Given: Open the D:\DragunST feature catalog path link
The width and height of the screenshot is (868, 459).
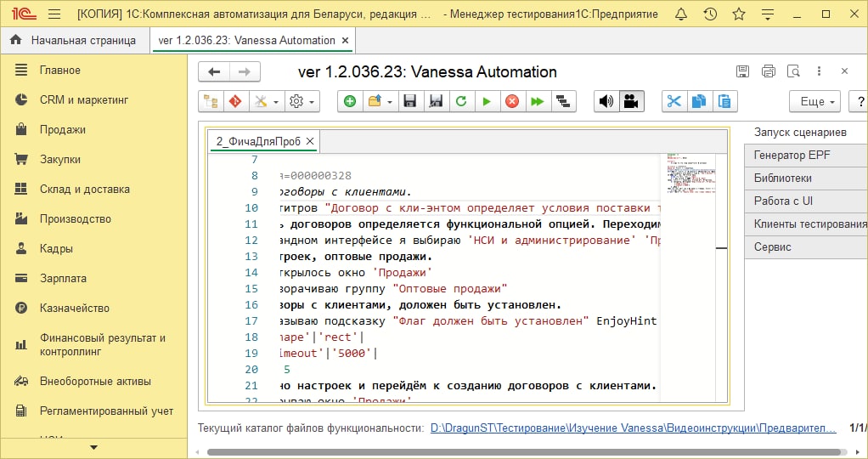Looking at the screenshot, I should [634, 428].
